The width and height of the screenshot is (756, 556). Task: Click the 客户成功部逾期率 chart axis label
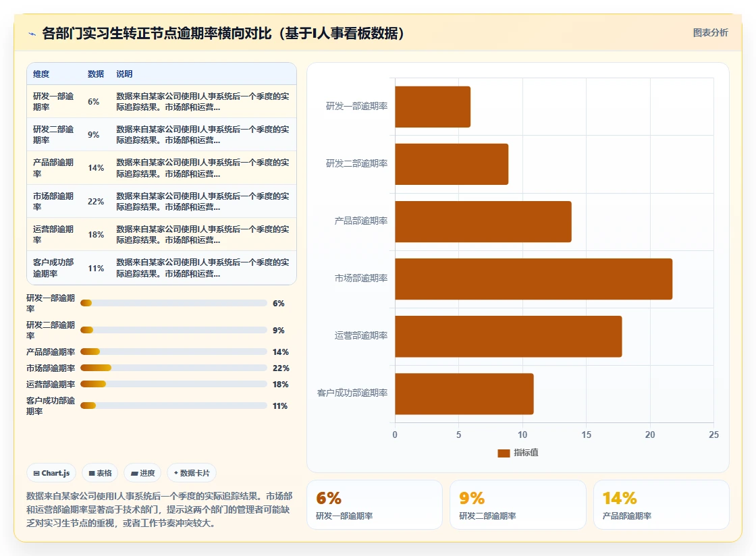point(352,393)
